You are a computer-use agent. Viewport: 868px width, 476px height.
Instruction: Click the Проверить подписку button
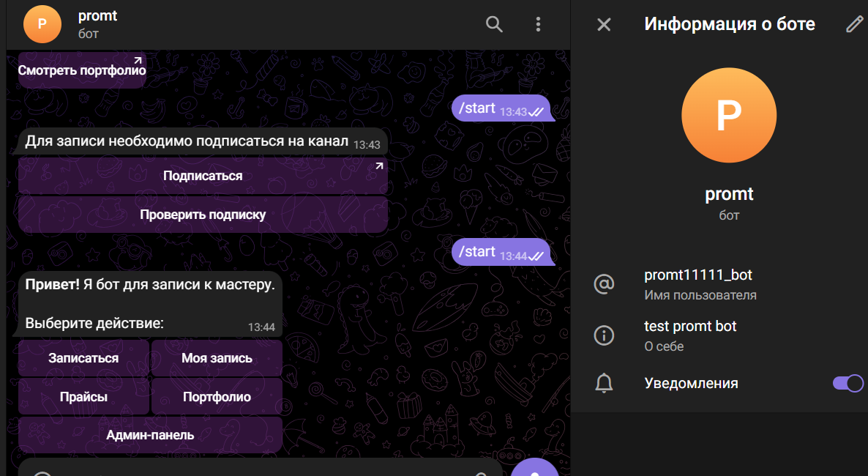(203, 215)
